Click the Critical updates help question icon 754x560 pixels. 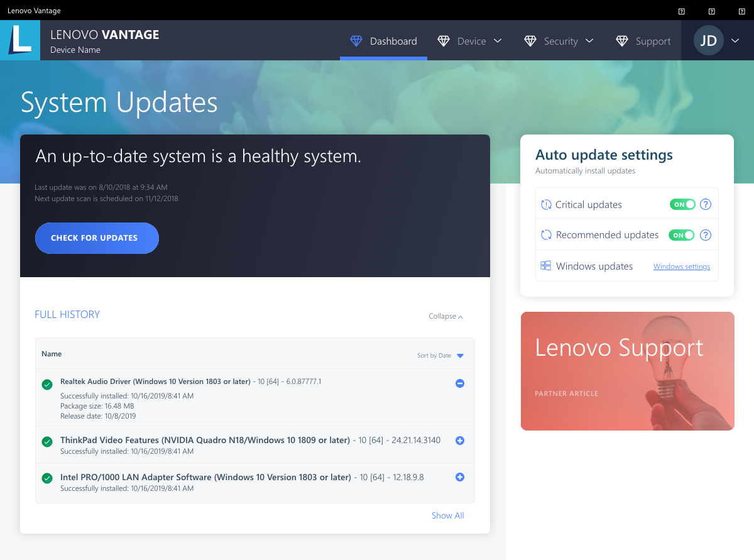(x=706, y=204)
